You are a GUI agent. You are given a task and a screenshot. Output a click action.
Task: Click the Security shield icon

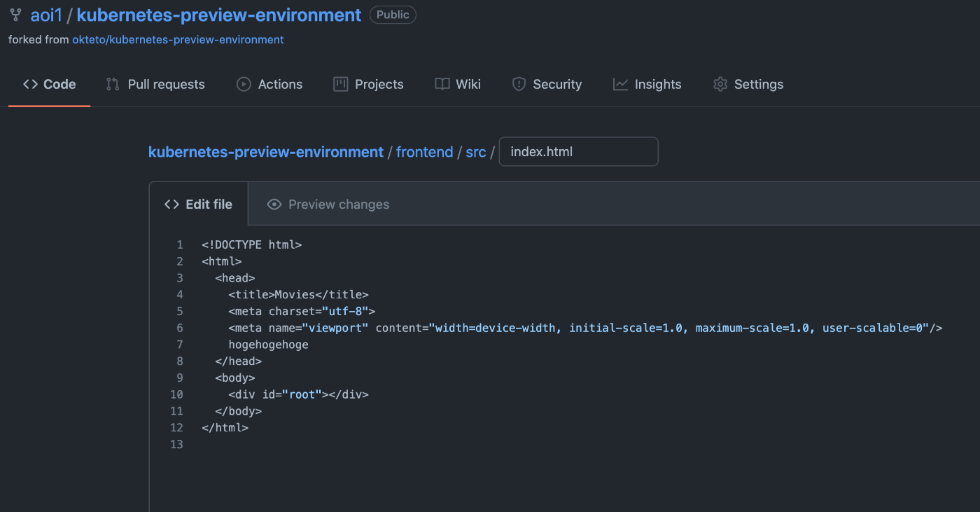coord(519,84)
